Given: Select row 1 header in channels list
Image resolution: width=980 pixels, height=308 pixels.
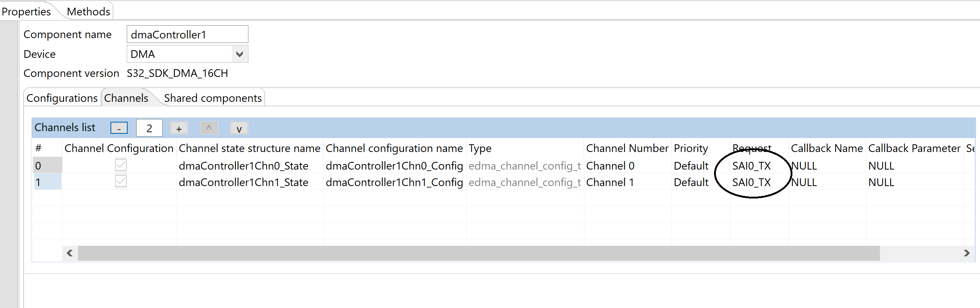Looking at the screenshot, I should 47,182.
